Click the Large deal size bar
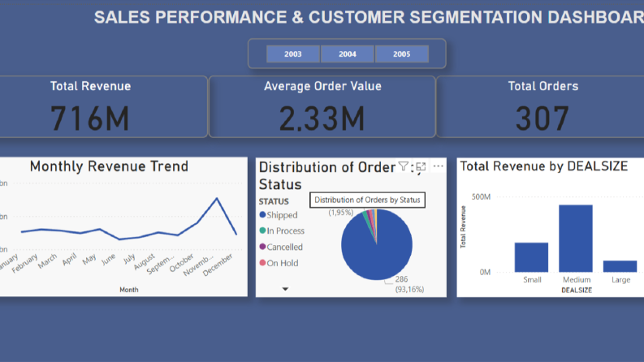Image resolution: width=644 pixels, height=362 pixels. pos(620,266)
